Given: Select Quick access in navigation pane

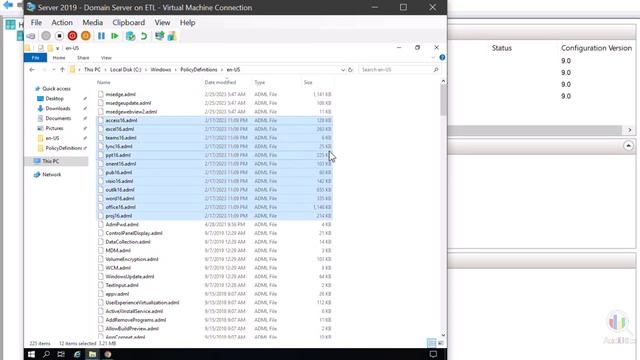Looking at the screenshot, I should coord(56,89).
